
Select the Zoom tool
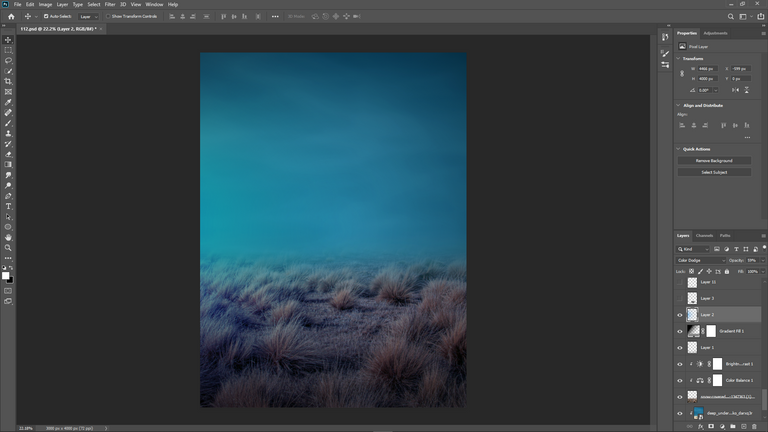tap(8, 248)
